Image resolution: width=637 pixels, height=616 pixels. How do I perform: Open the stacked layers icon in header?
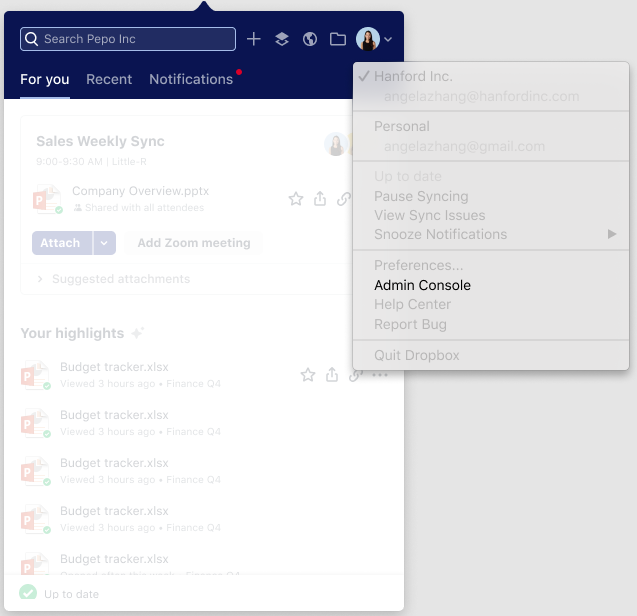[282, 39]
